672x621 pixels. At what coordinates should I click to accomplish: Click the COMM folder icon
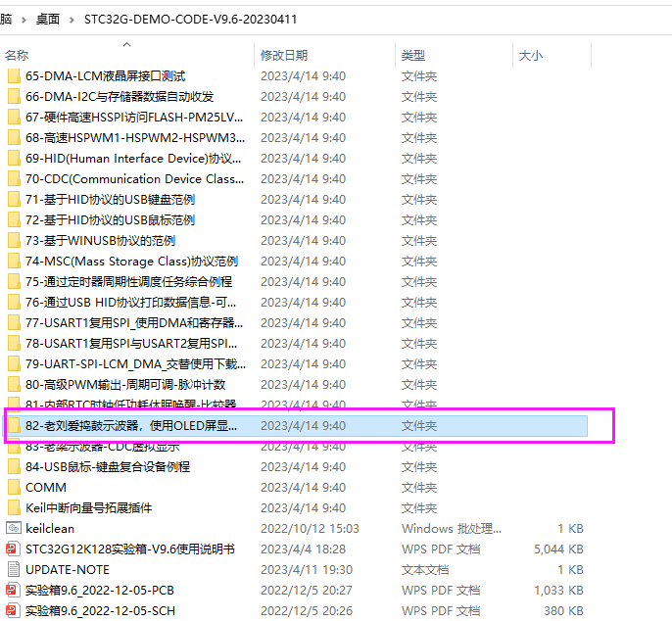click(14, 488)
